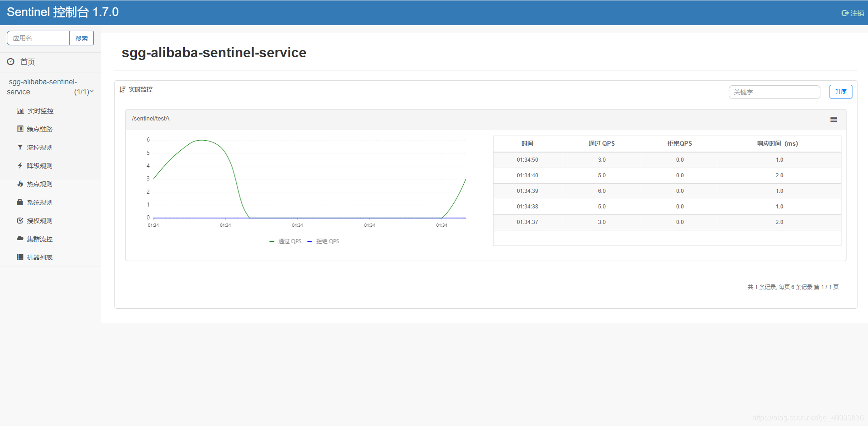Screen dimensions: 868x426
Task: Focus the 应用名 search input
Action: (x=38, y=38)
